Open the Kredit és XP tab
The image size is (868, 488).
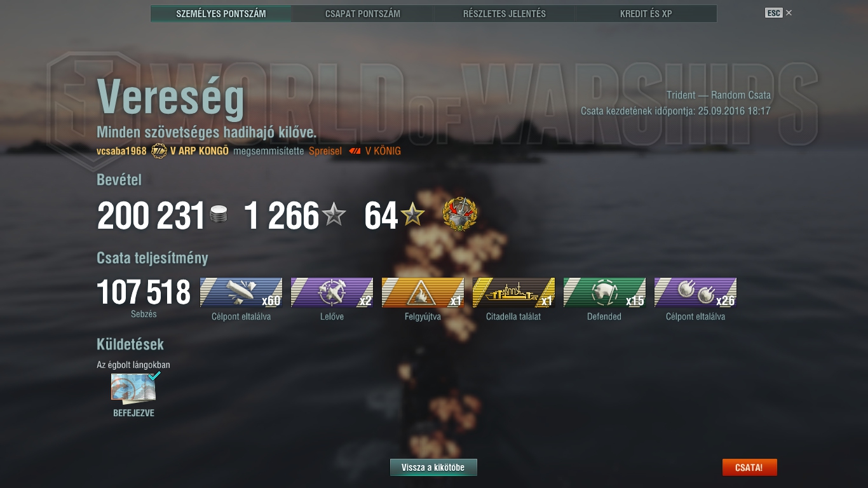click(x=646, y=13)
